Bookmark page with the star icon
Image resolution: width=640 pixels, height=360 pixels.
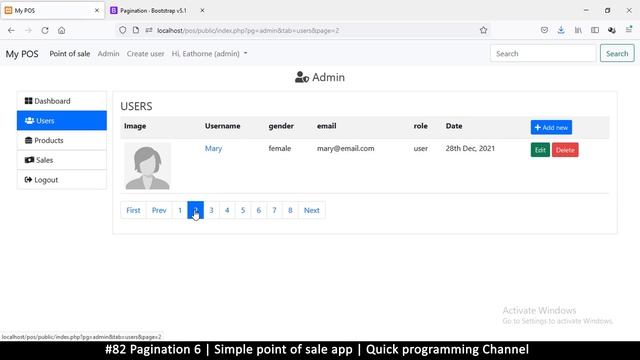click(484, 30)
